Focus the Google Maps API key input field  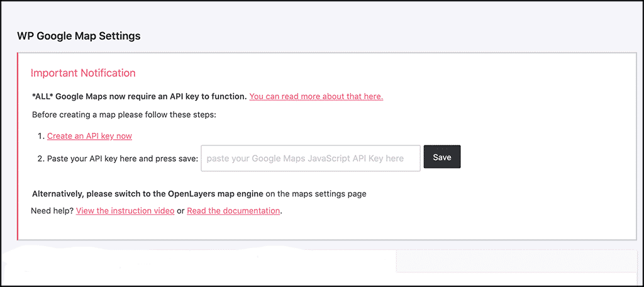[x=311, y=158]
